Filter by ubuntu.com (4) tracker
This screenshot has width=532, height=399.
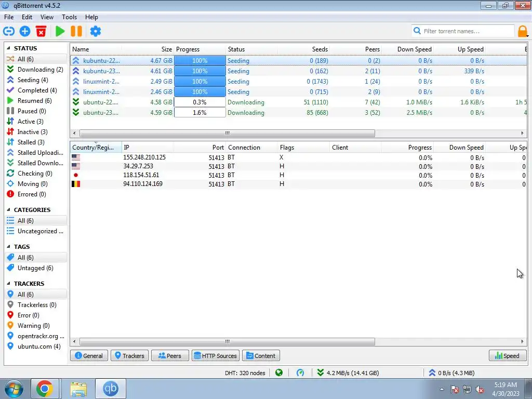click(36, 347)
